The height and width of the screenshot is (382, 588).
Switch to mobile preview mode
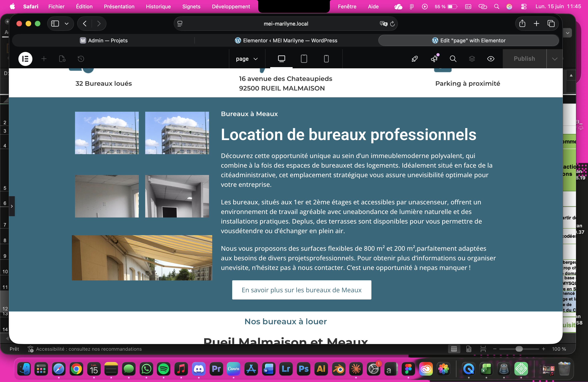pyautogui.click(x=326, y=59)
